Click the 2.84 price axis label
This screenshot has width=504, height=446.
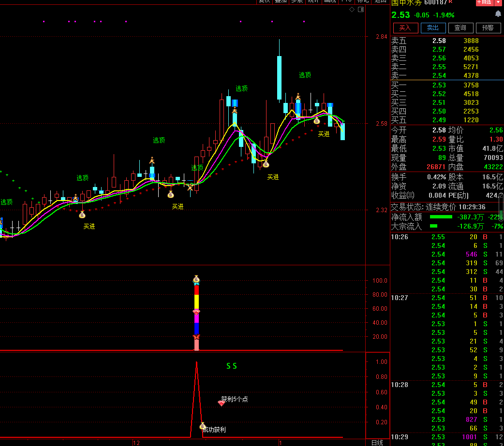[x=382, y=37]
